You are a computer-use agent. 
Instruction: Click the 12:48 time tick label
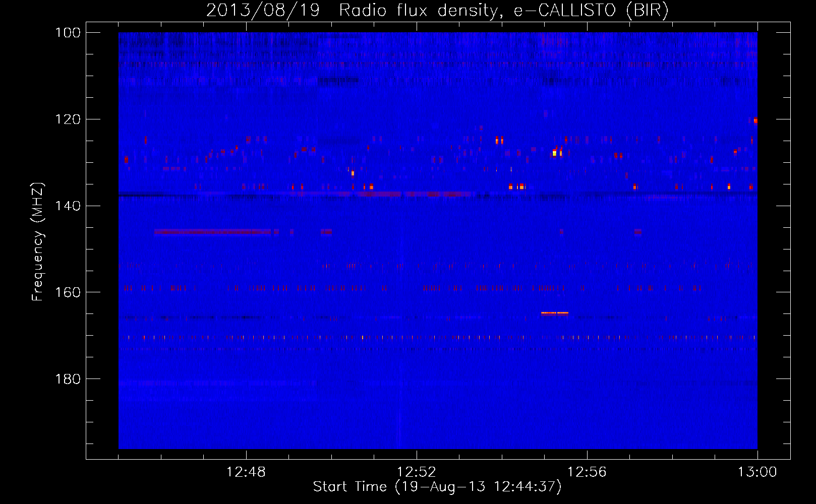(246, 472)
